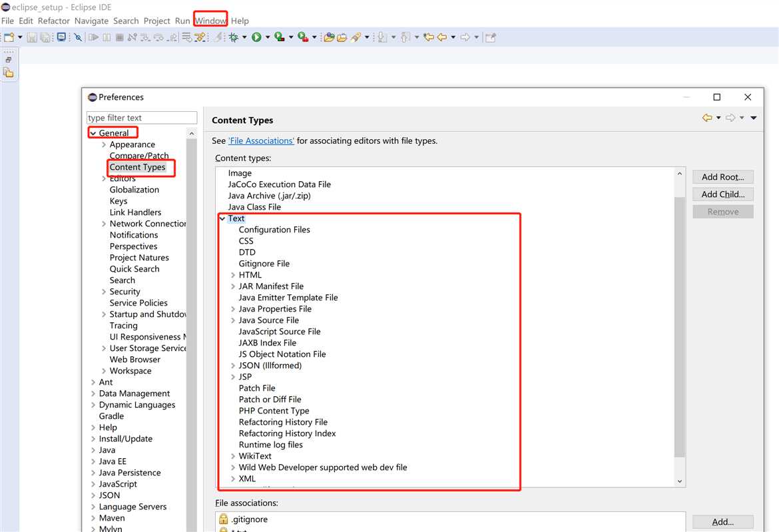Open the Help menu
The width and height of the screenshot is (779, 532).
240,21
